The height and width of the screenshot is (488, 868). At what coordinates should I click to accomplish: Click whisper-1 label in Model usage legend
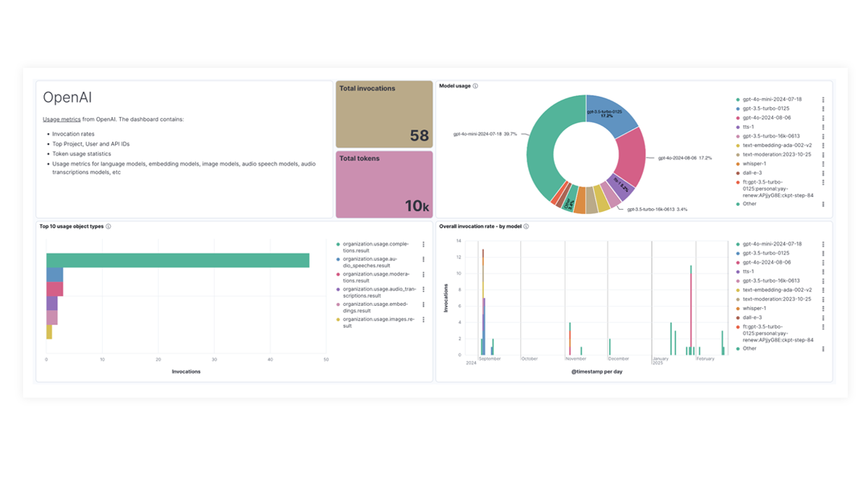[754, 163]
